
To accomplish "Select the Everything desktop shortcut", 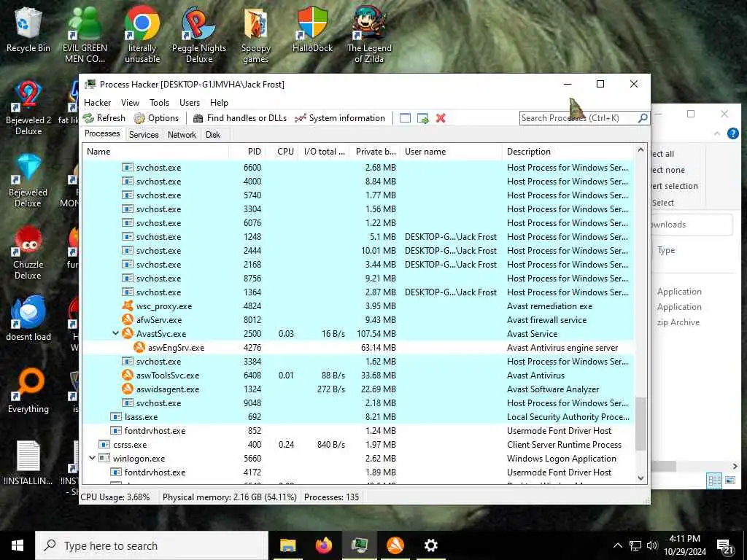I will click(x=28, y=391).
